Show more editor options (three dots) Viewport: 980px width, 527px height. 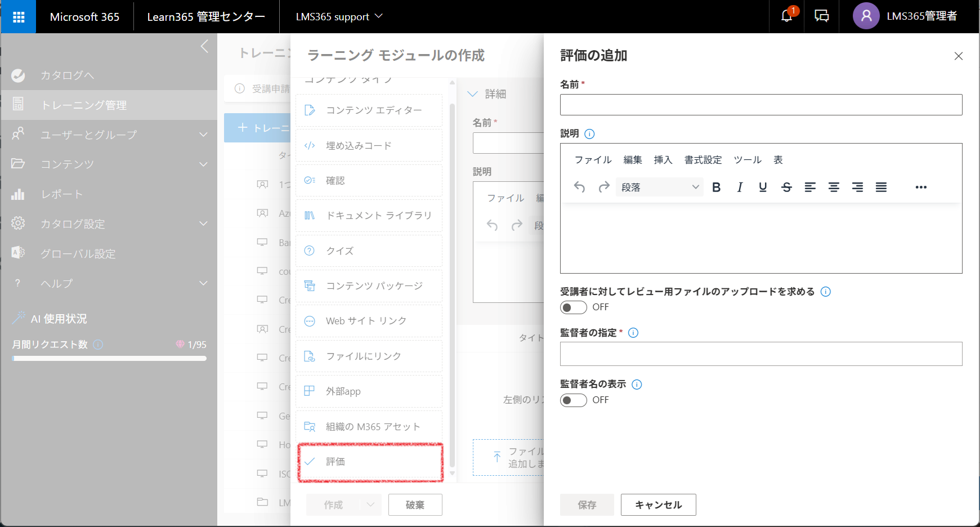pyautogui.click(x=921, y=187)
